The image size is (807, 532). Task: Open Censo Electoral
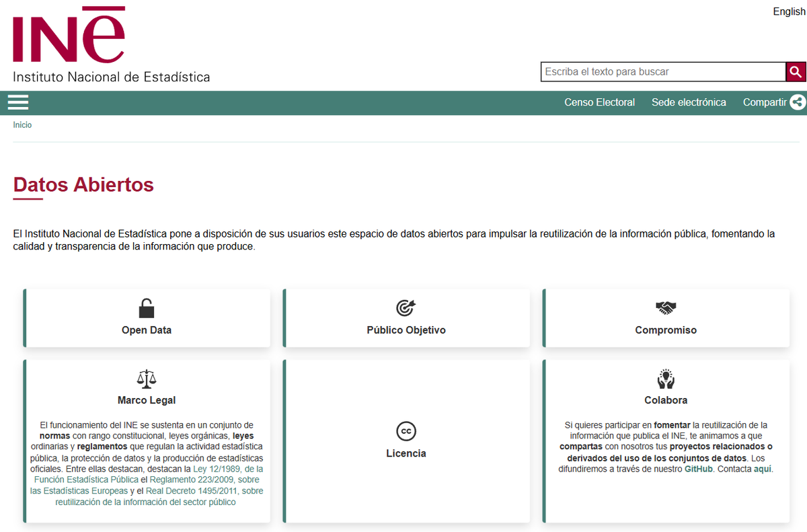tap(599, 102)
